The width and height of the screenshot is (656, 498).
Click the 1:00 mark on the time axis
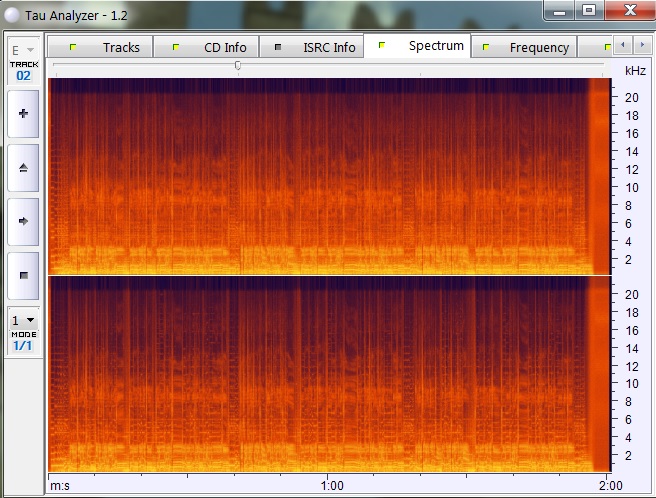(332, 486)
